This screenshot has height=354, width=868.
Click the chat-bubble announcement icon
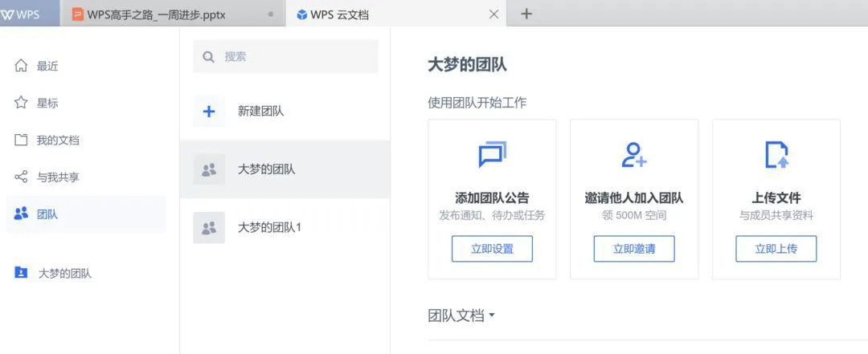tap(492, 154)
